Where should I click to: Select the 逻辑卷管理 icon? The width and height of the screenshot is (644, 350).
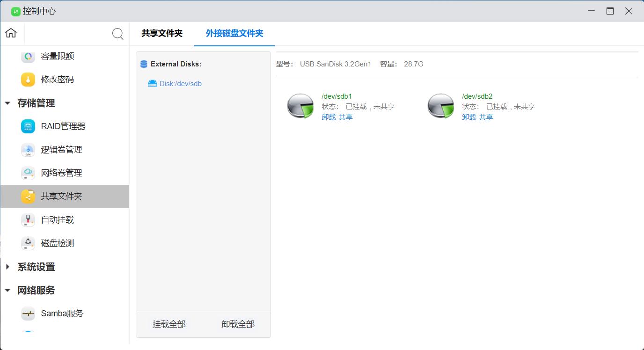tap(28, 150)
